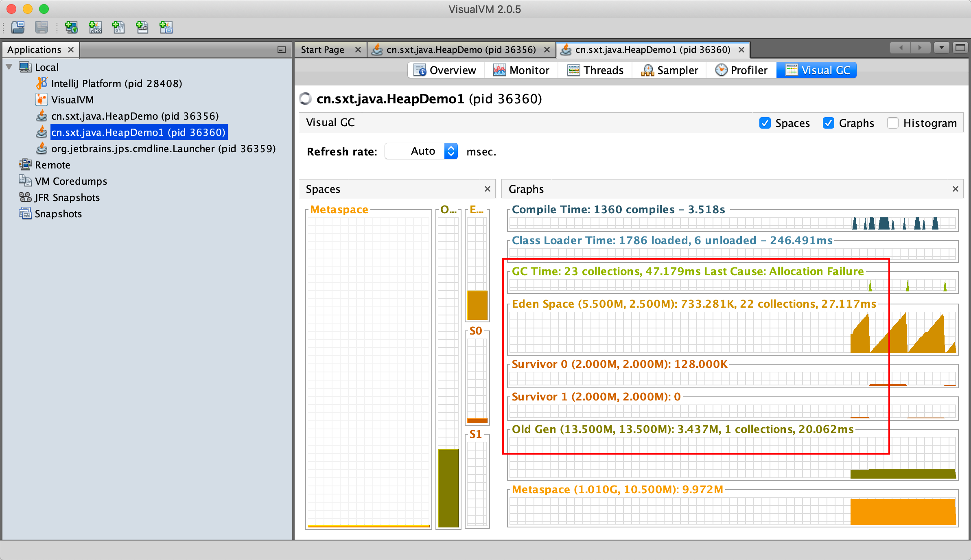Image resolution: width=971 pixels, height=560 pixels.
Task: Select the VM Coredumps tree node label
Action: tap(71, 181)
